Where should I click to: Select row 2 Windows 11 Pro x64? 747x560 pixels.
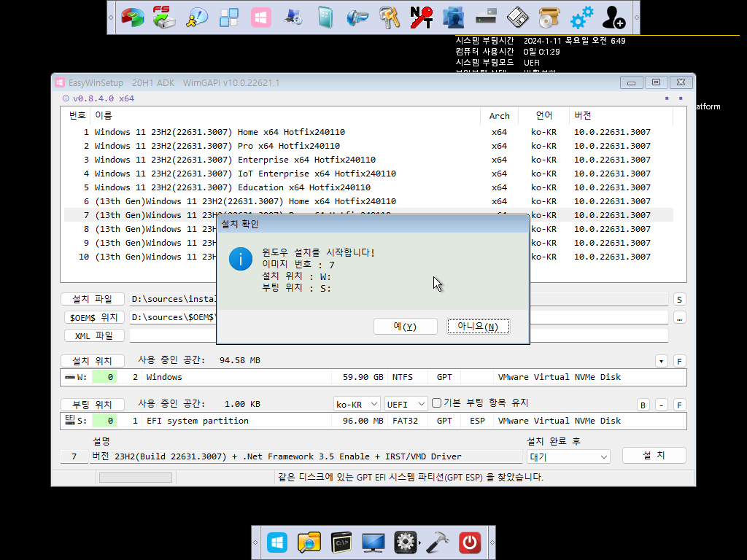tap(368, 146)
